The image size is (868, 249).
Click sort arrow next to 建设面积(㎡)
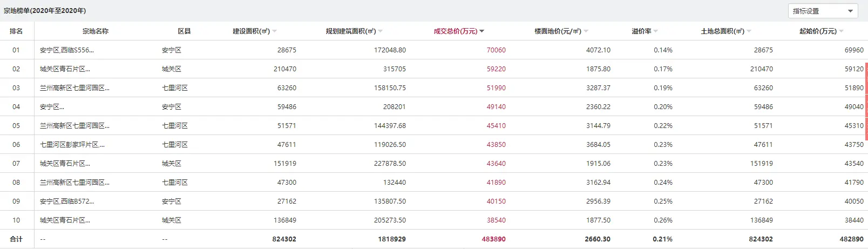[275, 31]
